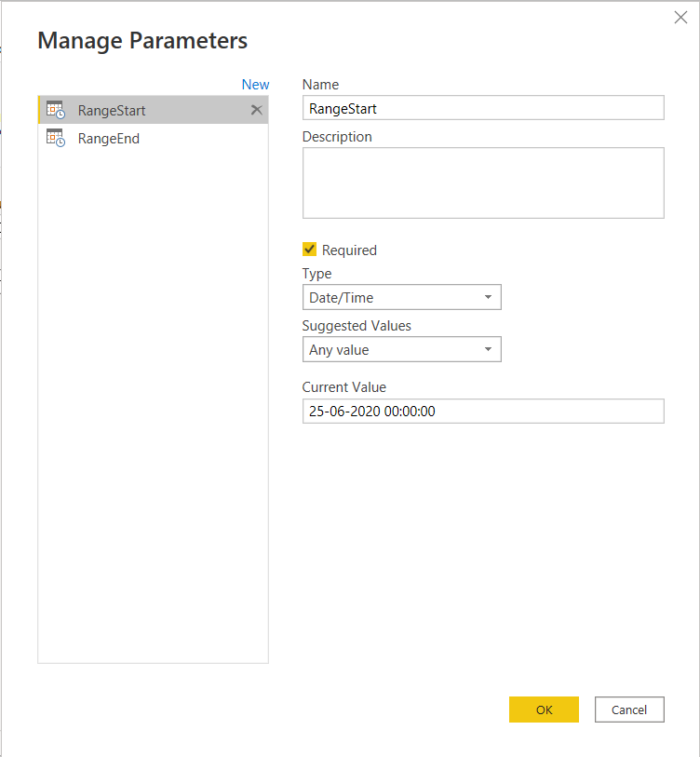Click the empty Description text box
Image resolution: width=700 pixels, height=757 pixels.
coord(482,182)
